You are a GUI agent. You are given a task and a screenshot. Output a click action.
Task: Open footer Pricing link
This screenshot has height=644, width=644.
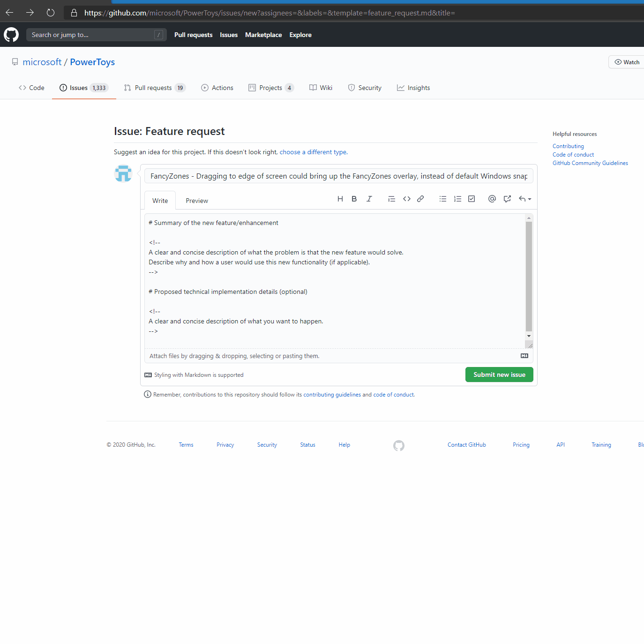click(521, 445)
